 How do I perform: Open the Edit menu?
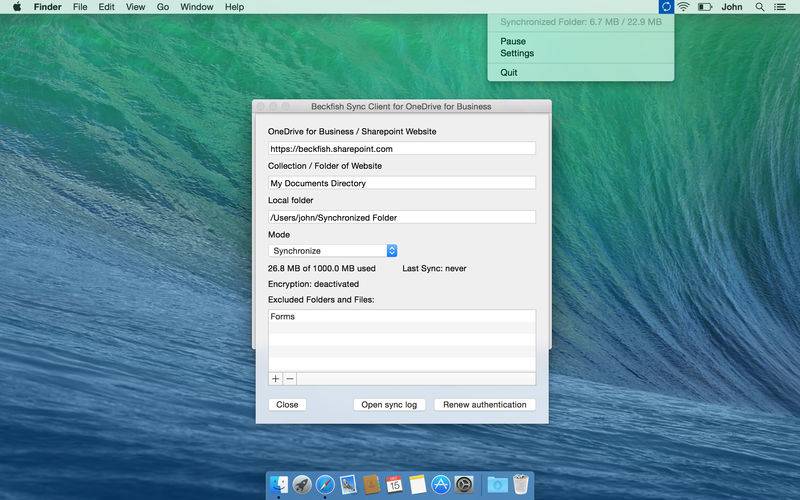coord(107,7)
